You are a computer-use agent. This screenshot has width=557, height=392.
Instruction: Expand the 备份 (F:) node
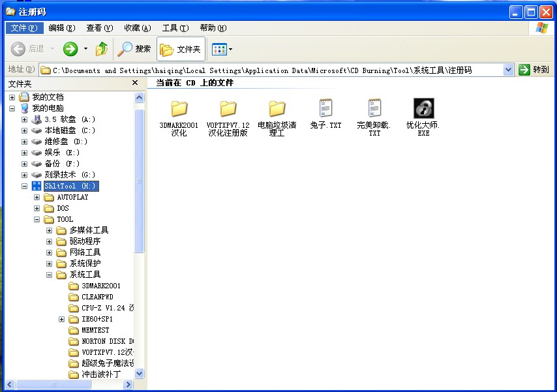click(x=25, y=164)
